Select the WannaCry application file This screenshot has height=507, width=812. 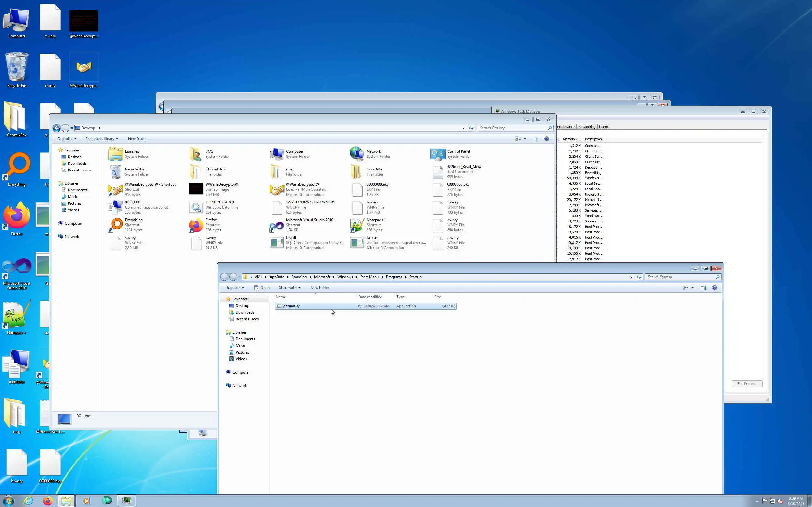click(291, 306)
